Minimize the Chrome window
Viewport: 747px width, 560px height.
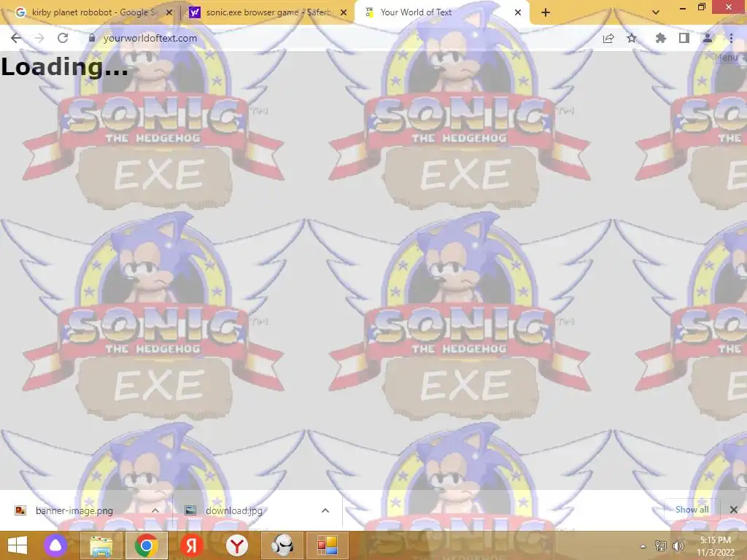coord(682,7)
